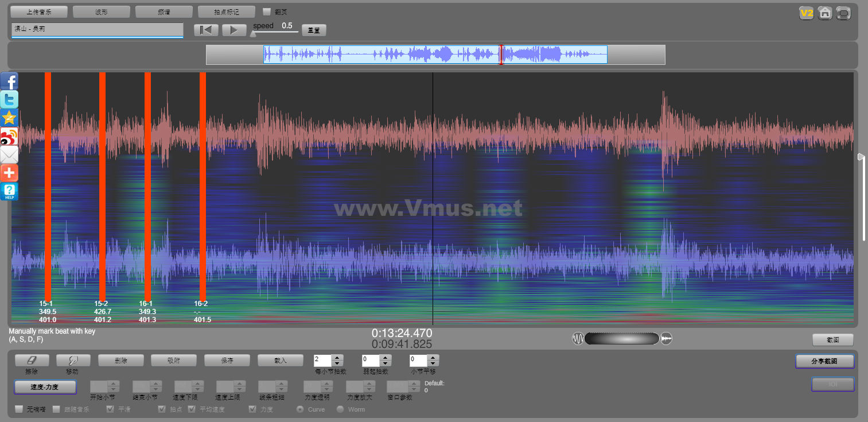
Task: Click the yellow star favorites icon
Action: (9, 118)
